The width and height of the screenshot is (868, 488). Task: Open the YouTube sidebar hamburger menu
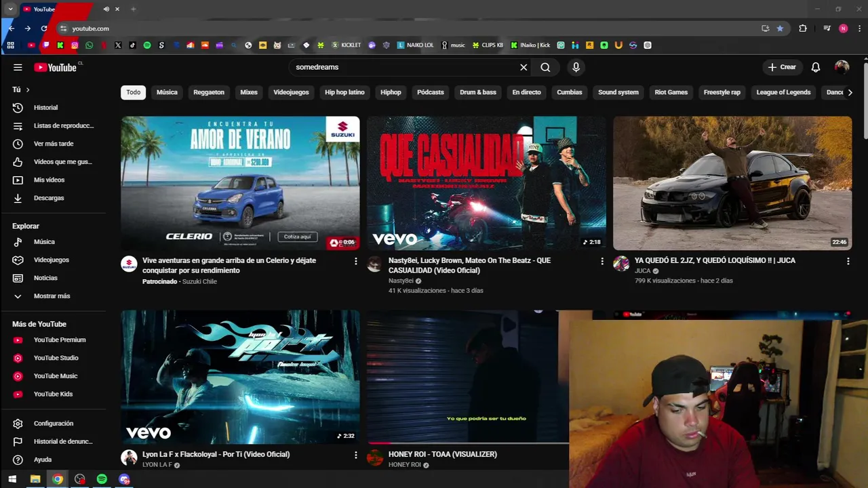point(18,67)
